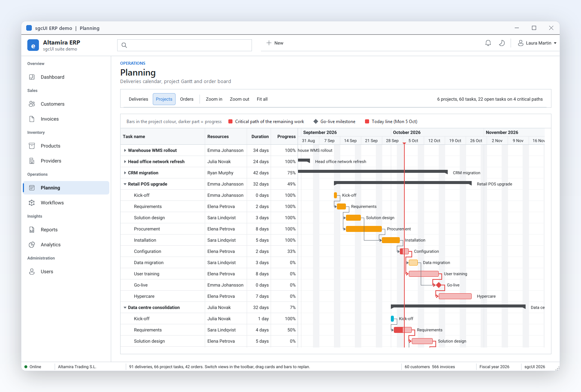Viewport: 581px width, 392px height.
Task: Switch to the Deliveries view tab
Action: (x=139, y=99)
